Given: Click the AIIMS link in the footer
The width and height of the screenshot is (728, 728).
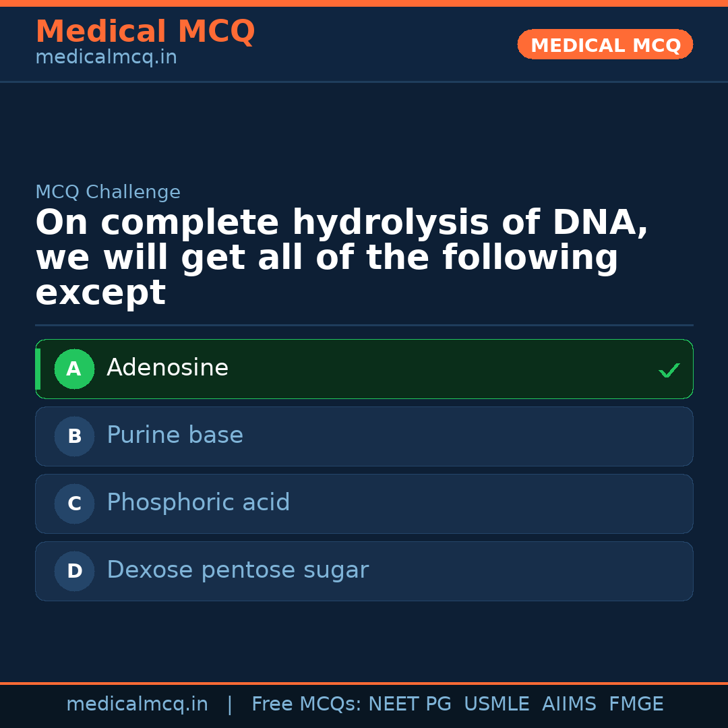Looking at the screenshot, I should coord(570,704).
